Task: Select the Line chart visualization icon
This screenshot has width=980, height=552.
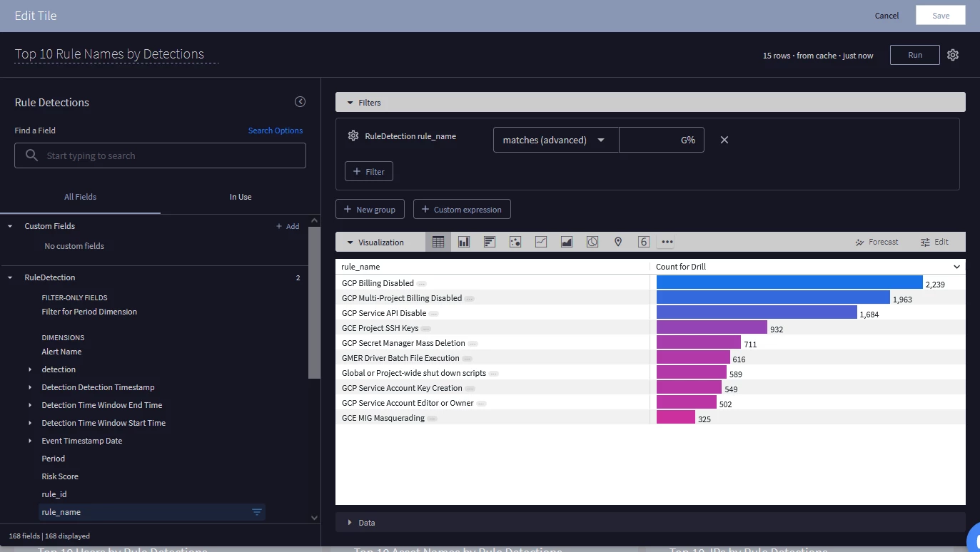Action: [x=541, y=242]
